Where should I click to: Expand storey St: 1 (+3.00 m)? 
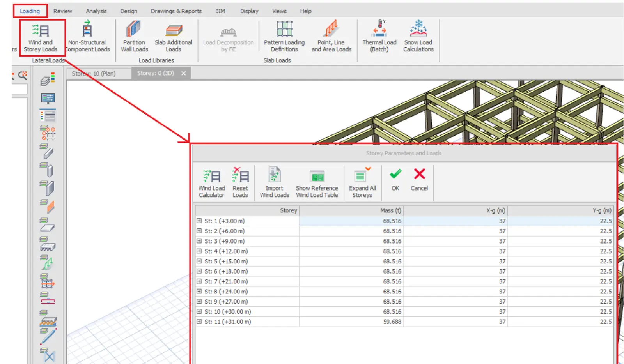(199, 221)
